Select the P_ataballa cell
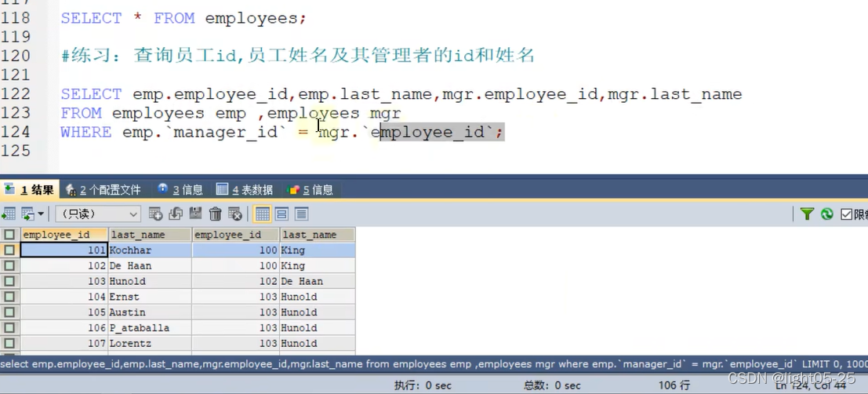 click(150, 328)
